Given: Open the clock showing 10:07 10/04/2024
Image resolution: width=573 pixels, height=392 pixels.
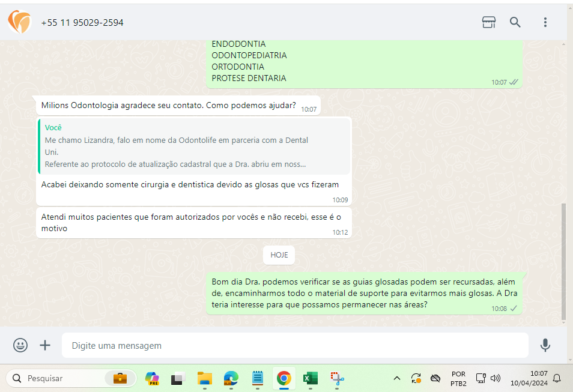Looking at the screenshot, I should [529, 378].
